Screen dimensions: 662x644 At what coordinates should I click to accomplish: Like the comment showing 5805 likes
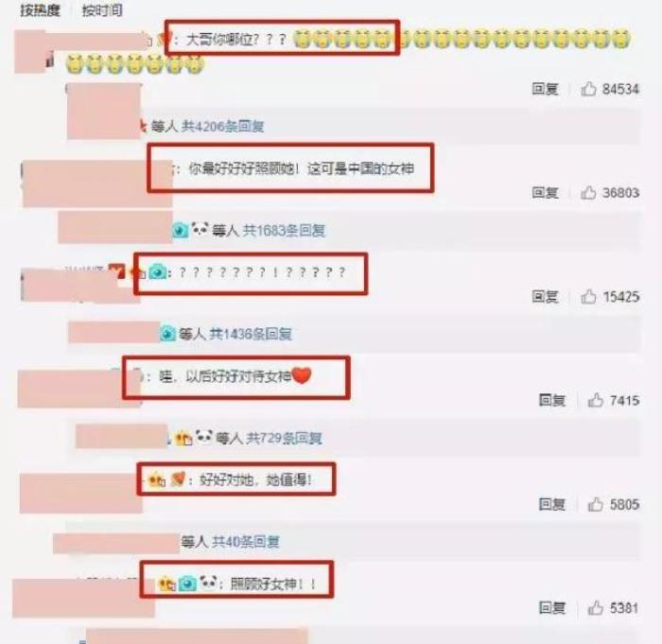click(x=595, y=504)
